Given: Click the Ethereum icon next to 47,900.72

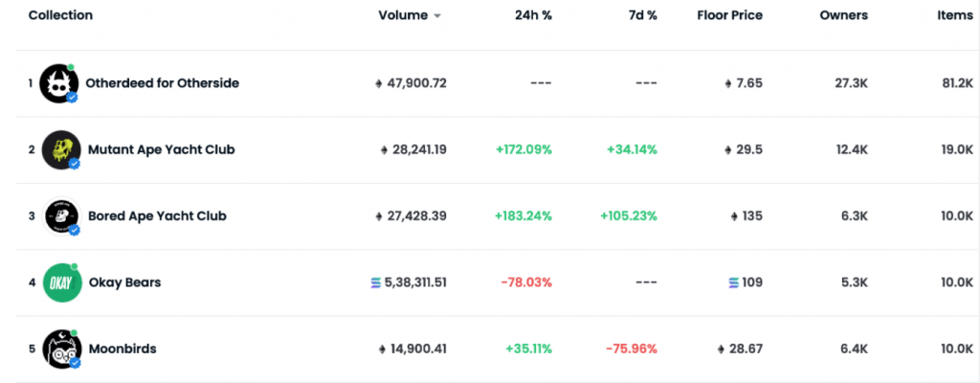Looking at the screenshot, I should 379,83.
